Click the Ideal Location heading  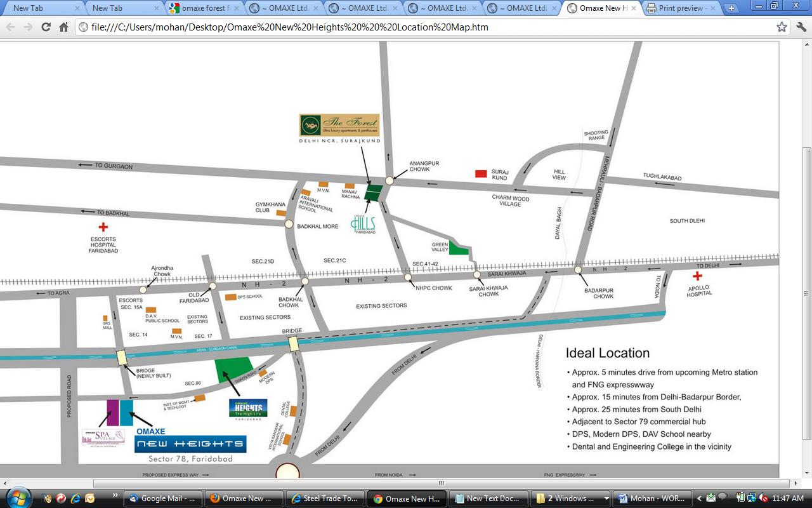click(608, 353)
